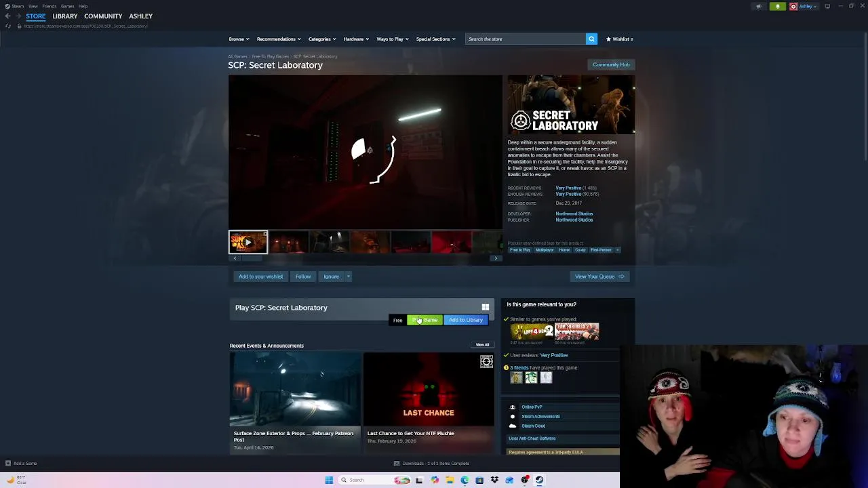This screenshot has height=488, width=868.
Task: Open the Community Hub
Action: click(611, 64)
